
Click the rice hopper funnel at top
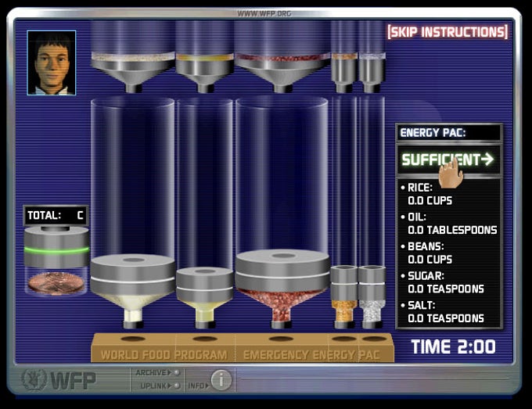click(x=133, y=73)
